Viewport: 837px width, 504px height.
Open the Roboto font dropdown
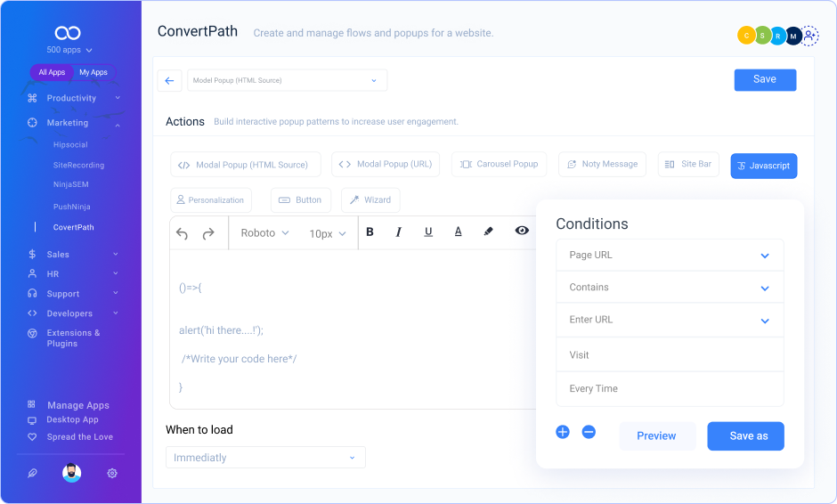(264, 233)
